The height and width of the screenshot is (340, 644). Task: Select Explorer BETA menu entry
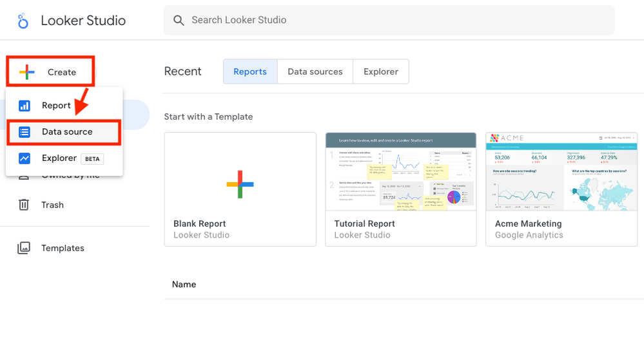tap(59, 158)
